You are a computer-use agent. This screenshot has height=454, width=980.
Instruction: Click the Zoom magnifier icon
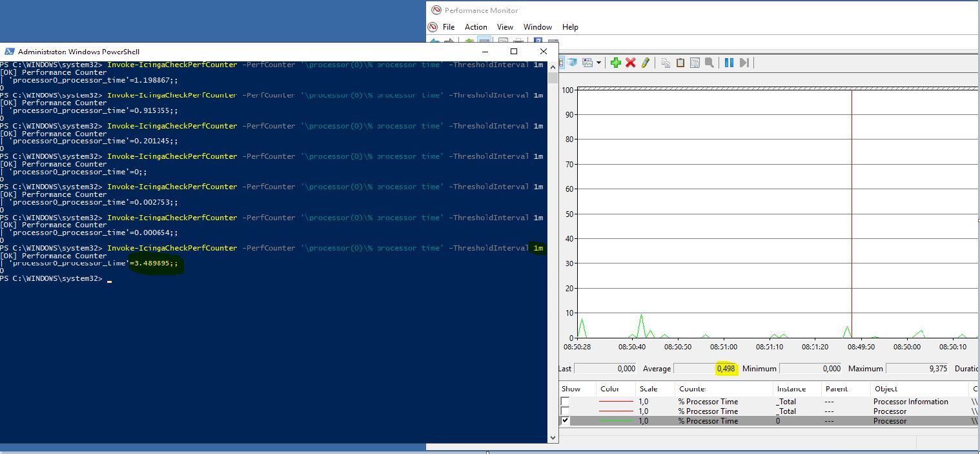[x=709, y=63]
